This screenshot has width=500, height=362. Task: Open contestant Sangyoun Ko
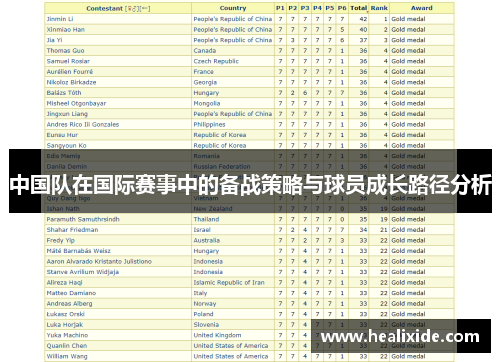(66, 146)
